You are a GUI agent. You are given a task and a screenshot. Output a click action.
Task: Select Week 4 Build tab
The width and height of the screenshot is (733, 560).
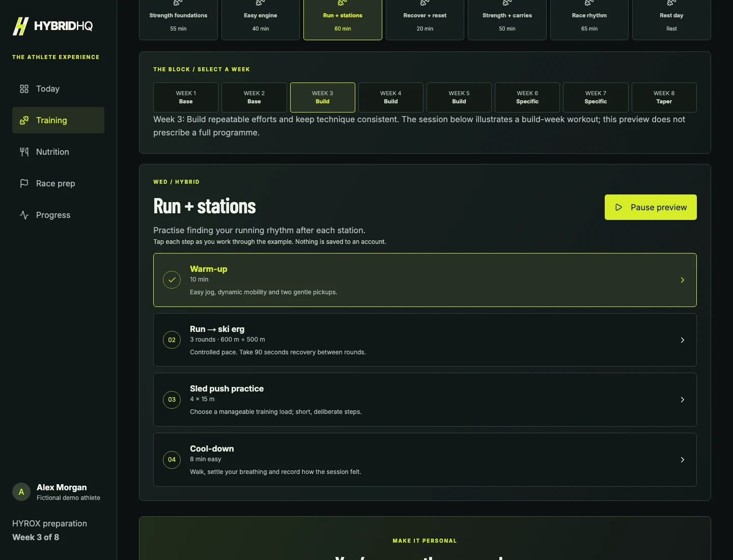pyautogui.click(x=391, y=97)
